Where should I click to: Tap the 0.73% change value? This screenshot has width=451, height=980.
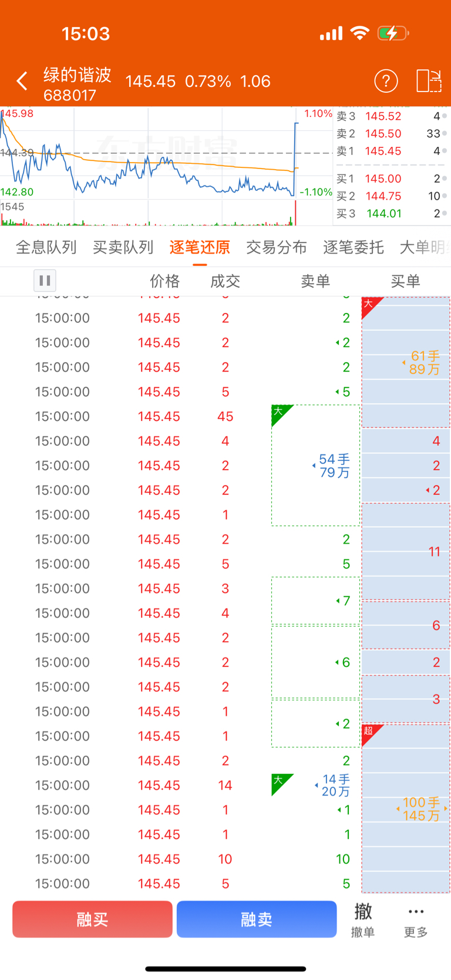tap(208, 81)
